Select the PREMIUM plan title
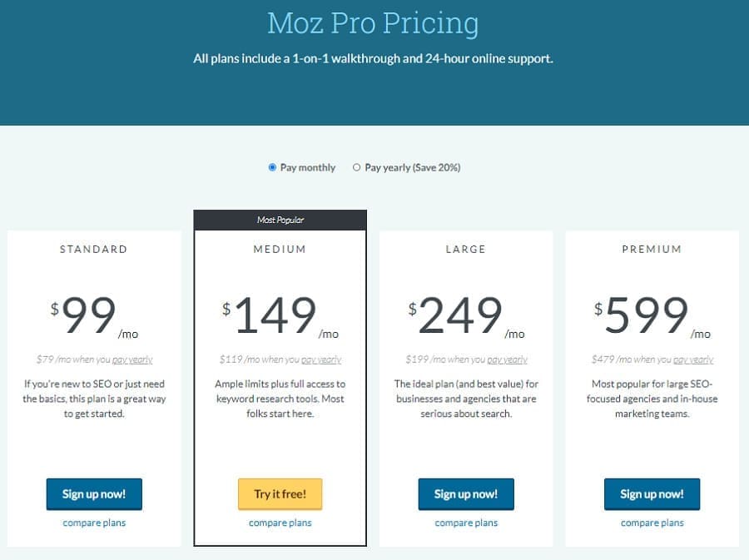This screenshot has width=749, height=560. (652, 249)
